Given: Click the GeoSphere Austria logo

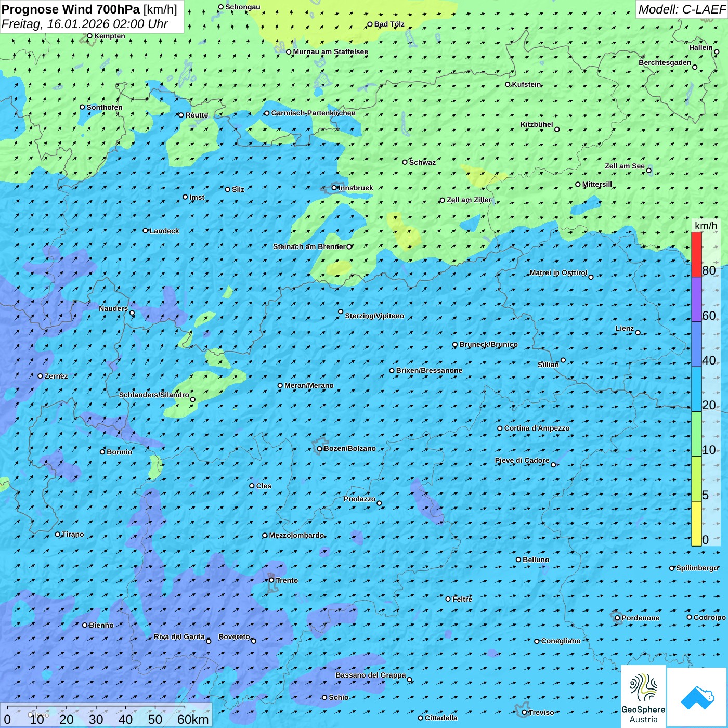Looking at the screenshot, I should [643, 696].
